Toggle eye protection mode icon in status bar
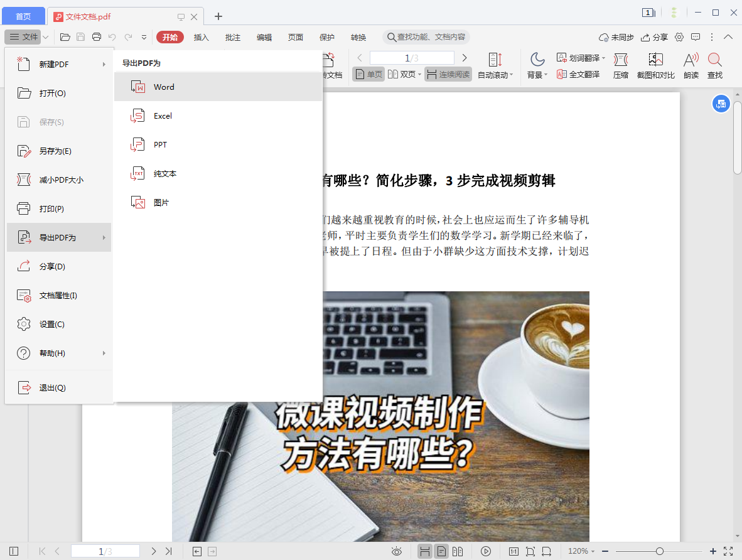This screenshot has width=742, height=560. (x=397, y=551)
